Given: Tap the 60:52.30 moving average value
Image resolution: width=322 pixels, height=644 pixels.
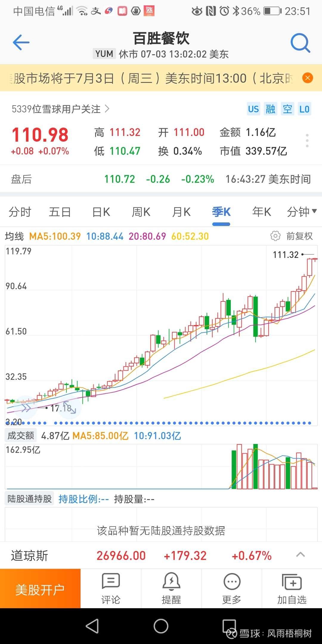Looking at the screenshot, I should 190,236.
